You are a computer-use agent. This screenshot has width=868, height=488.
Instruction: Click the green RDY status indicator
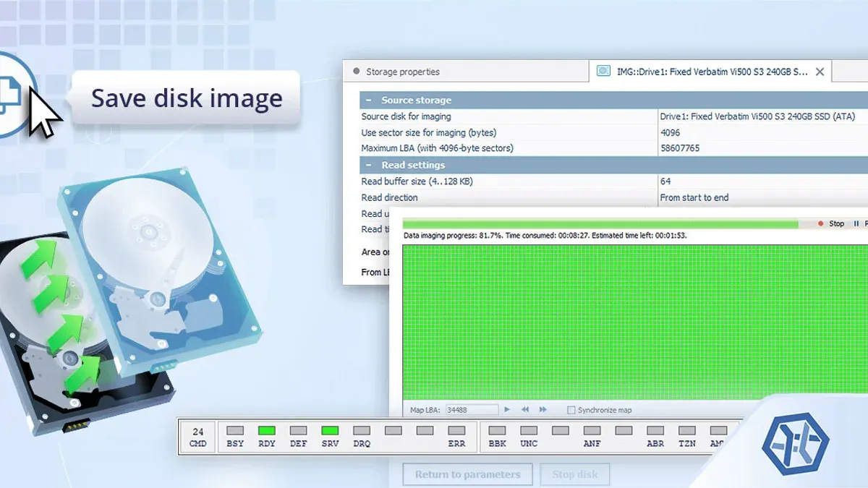pyautogui.click(x=267, y=431)
